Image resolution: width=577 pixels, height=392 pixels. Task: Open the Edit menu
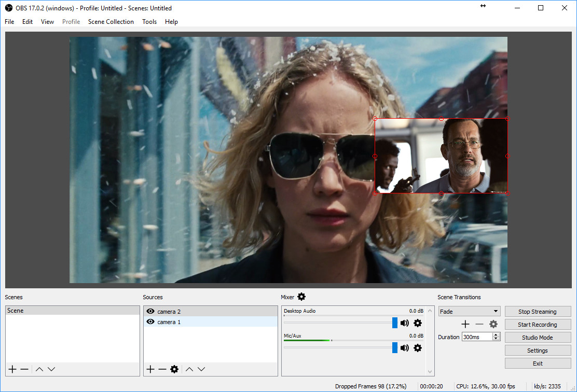[x=28, y=22]
